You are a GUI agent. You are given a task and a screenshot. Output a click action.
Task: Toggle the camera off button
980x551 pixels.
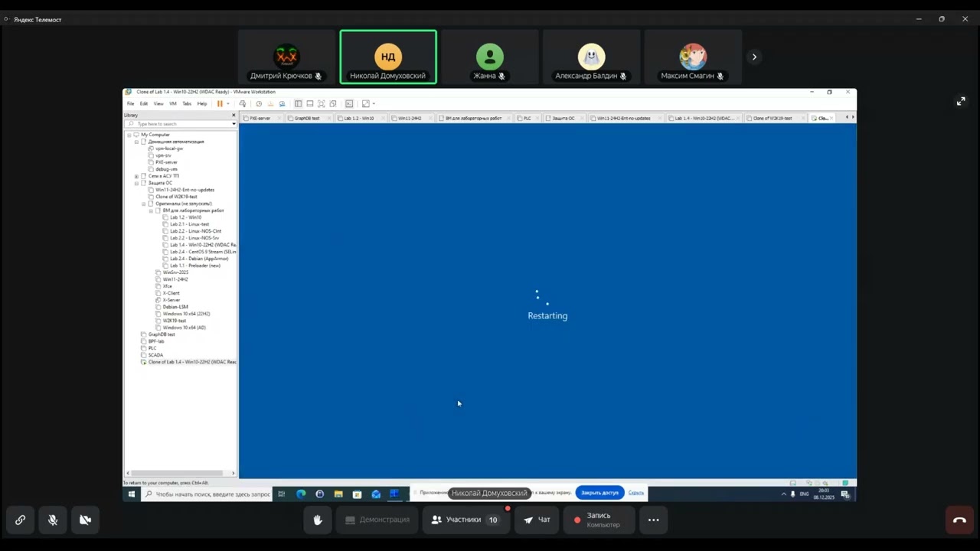[85, 520]
